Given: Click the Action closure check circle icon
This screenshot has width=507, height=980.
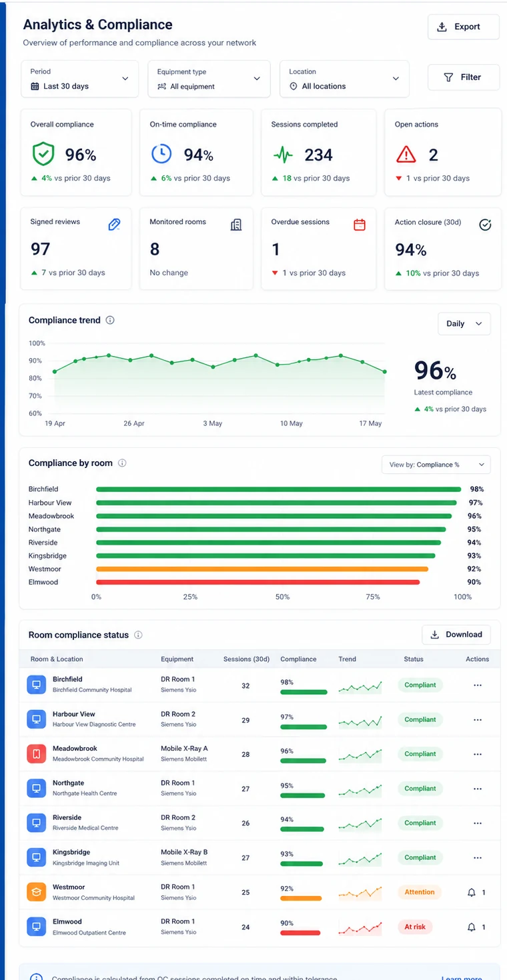Looking at the screenshot, I should (485, 225).
